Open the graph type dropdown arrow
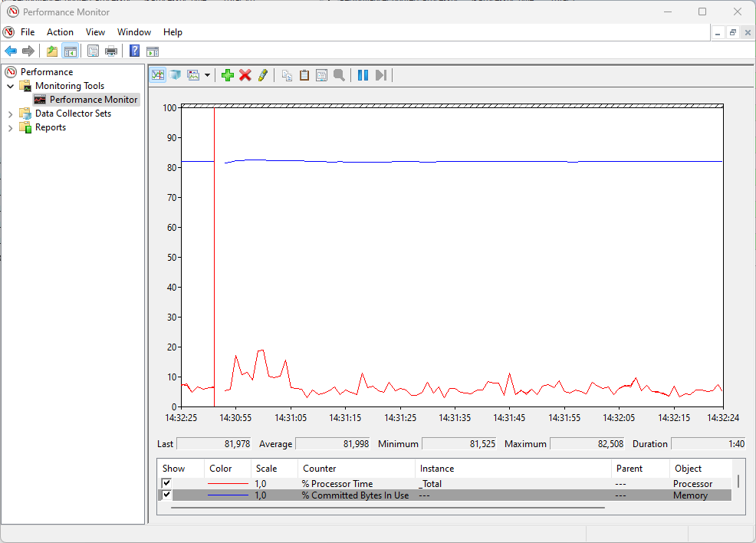Screen dimensions: 756x543 coord(207,75)
